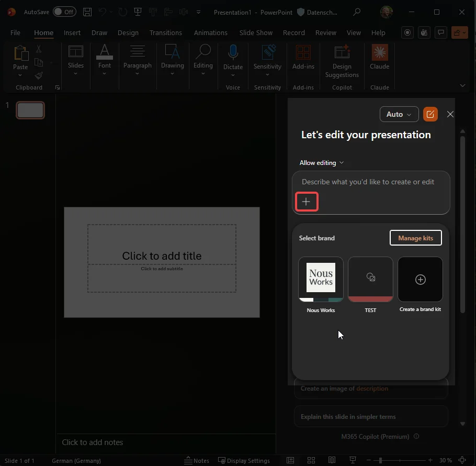Click the Add-ins icon

click(303, 52)
